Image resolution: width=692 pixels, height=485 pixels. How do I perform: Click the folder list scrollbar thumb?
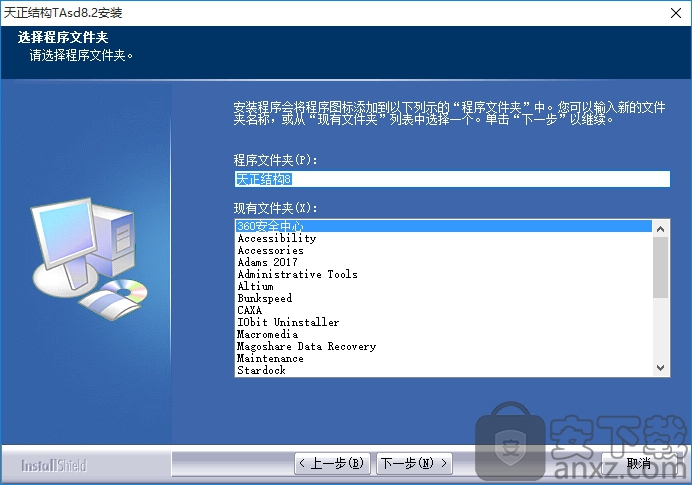(661, 267)
